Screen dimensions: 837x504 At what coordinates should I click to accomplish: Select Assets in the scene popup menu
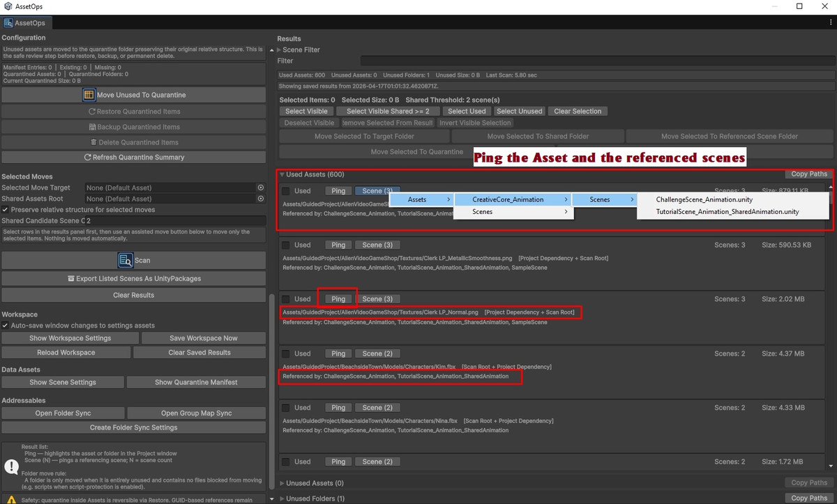pos(421,199)
